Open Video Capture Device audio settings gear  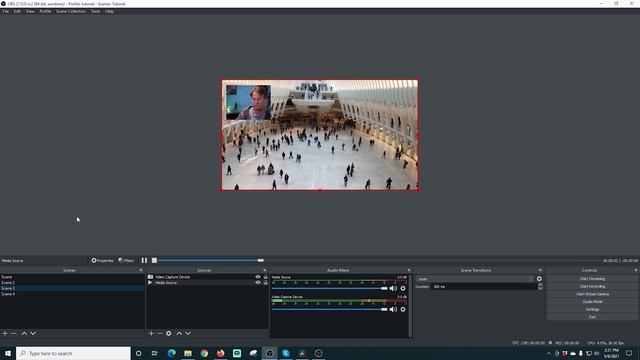tap(403, 309)
